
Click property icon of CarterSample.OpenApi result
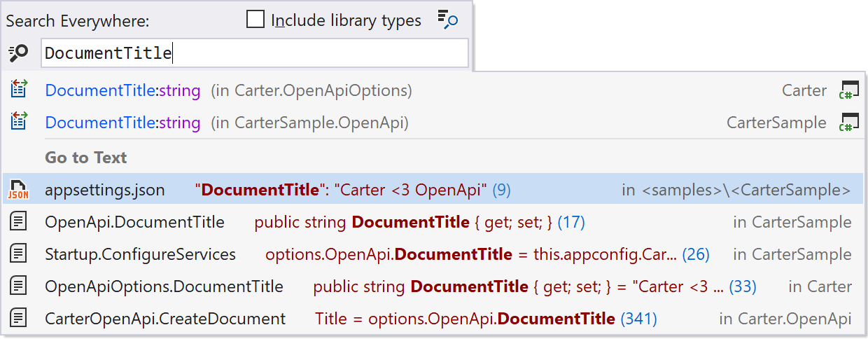click(19, 123)
